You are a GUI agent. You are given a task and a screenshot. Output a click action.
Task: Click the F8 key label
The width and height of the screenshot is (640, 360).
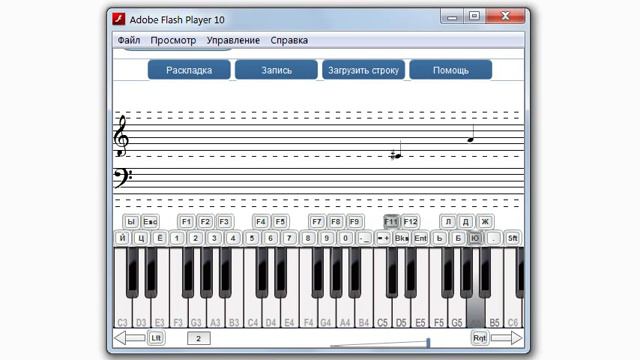[x=336, y=222]
